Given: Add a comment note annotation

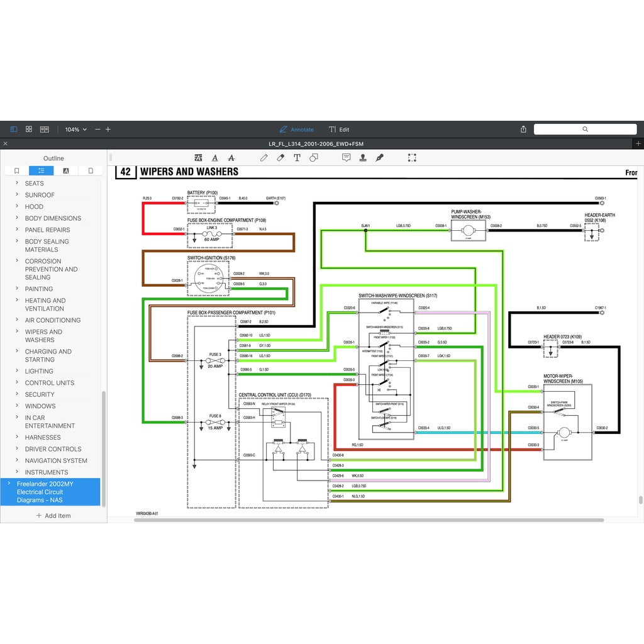Looking at the screenshot, I should [346, 158].
